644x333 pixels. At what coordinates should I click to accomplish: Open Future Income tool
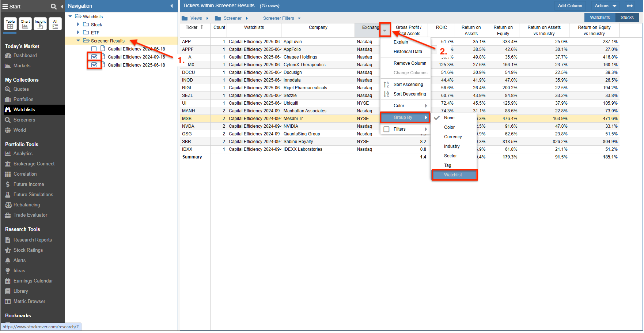tap(29, 184)
